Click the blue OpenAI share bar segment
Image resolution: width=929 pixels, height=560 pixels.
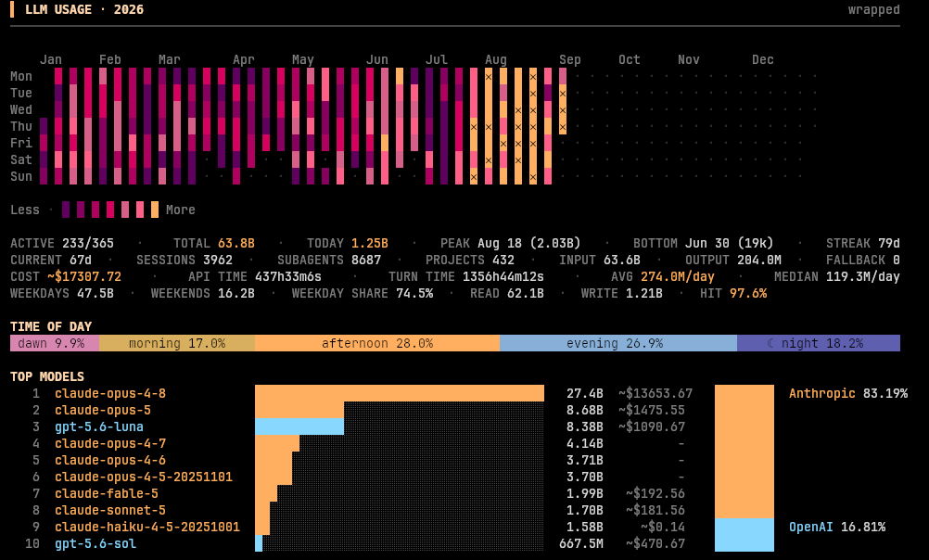[744, 535]
